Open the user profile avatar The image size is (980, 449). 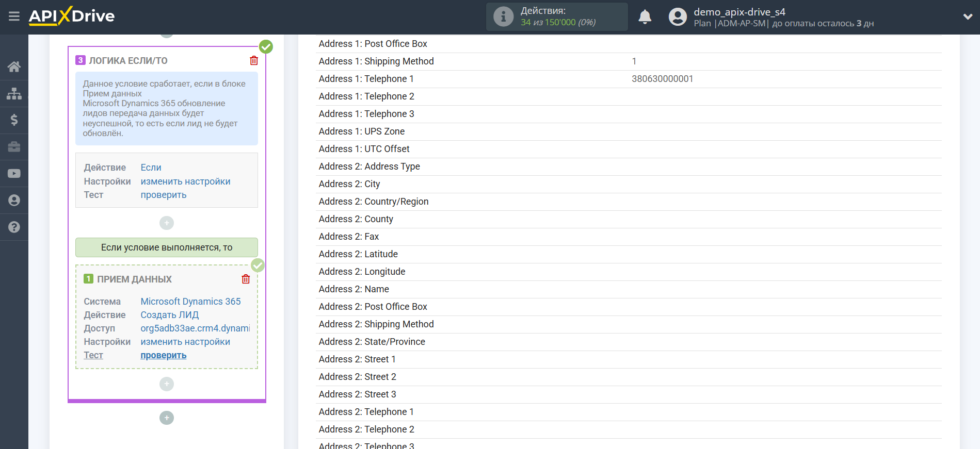678,17
